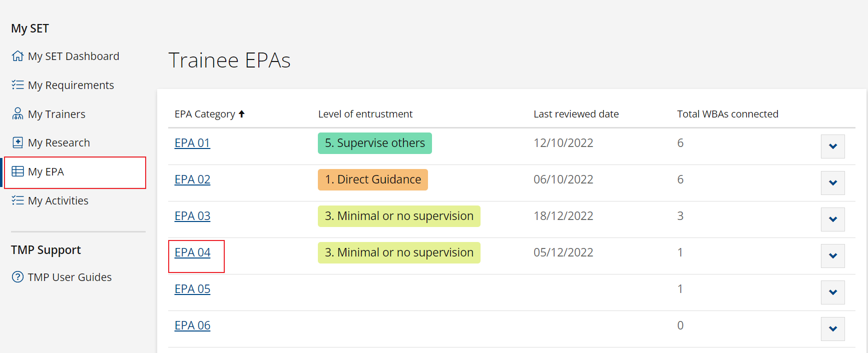Open the My Requirements menu item
This screenshot has width=868, height=353.
(71, 85)
